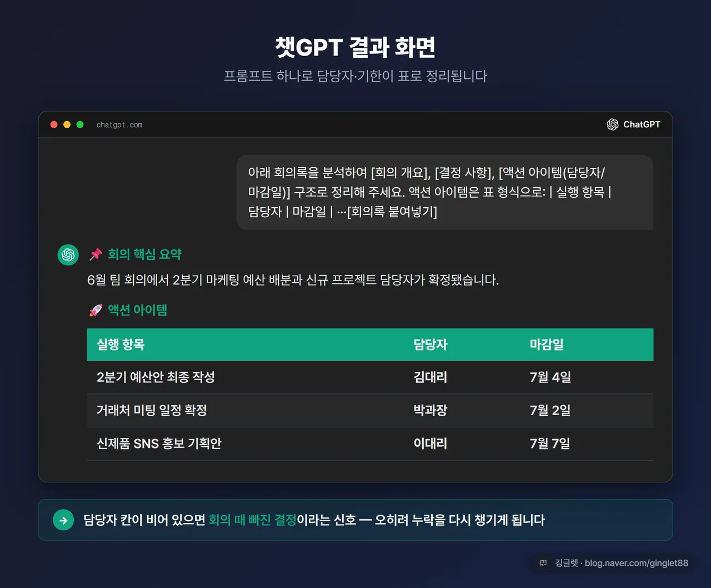Click the chatgpt.com address text
711x588 pixels.
tap(119, 125)
